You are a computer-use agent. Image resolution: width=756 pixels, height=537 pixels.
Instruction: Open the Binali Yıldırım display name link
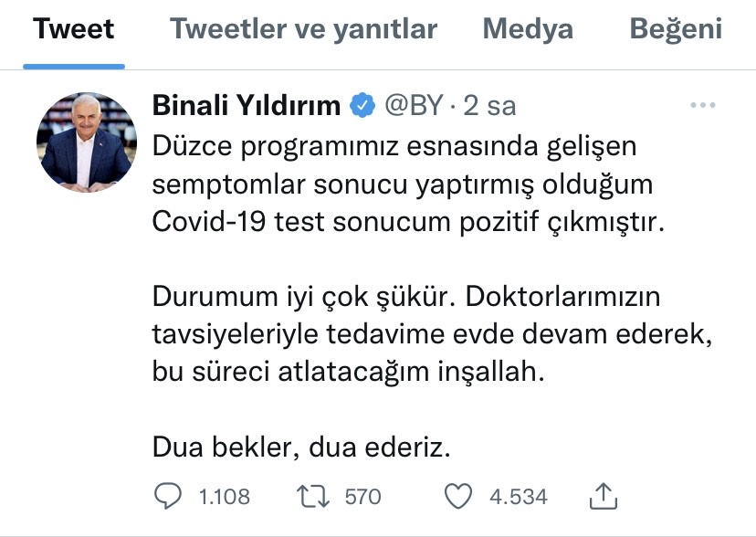coord(245,106)
